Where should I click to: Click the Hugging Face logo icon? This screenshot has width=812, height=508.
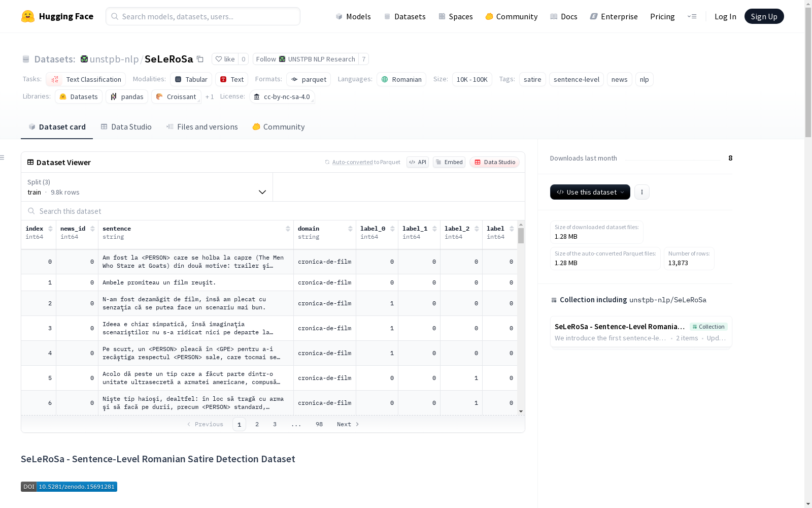pyautogui.click(x=28, y=16)
